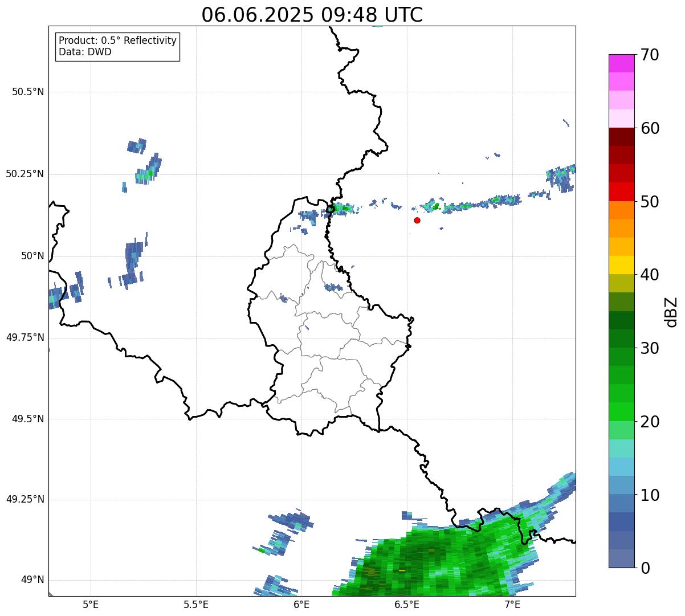Click the 49.5°N latitude label
The height and width of the screenshot is (616, 685).
[28, 419]
